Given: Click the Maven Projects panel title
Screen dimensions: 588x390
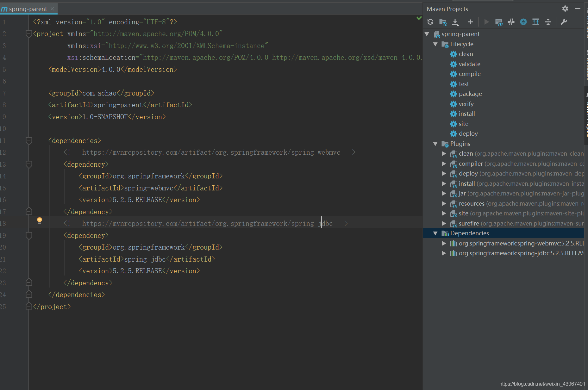Looking at the screenshot, I should (447, 9).
